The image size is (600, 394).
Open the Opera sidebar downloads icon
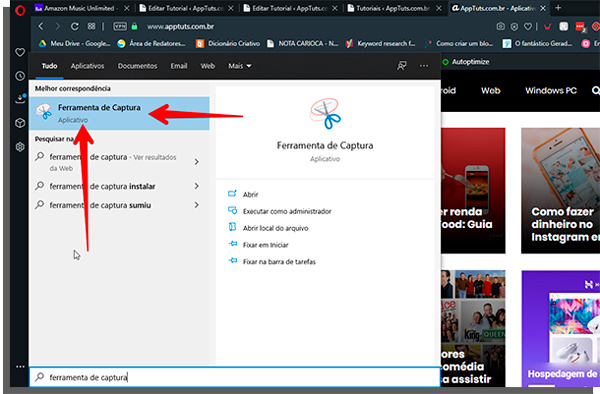click(20, 99)
